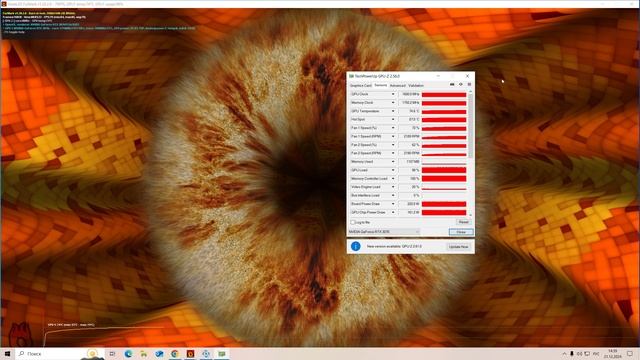The image size is (640, 360).
Task: Click the taskbar clock and date
Action: 612,353
